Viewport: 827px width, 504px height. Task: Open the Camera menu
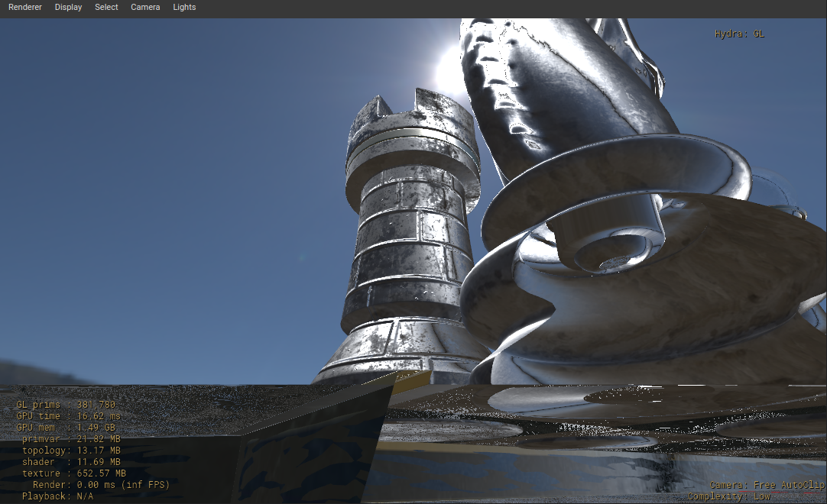click(x=145, y=7)
